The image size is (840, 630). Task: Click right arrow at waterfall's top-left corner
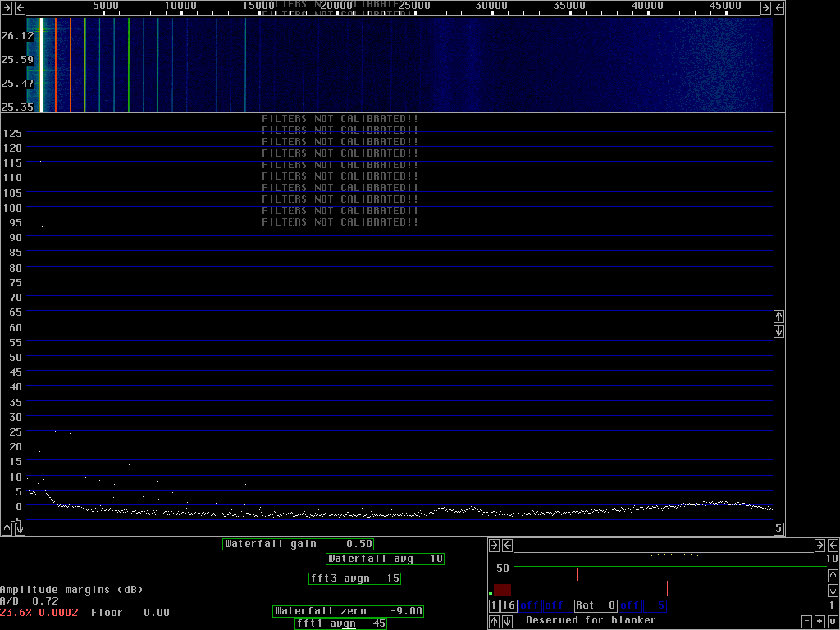pos(7,7)
